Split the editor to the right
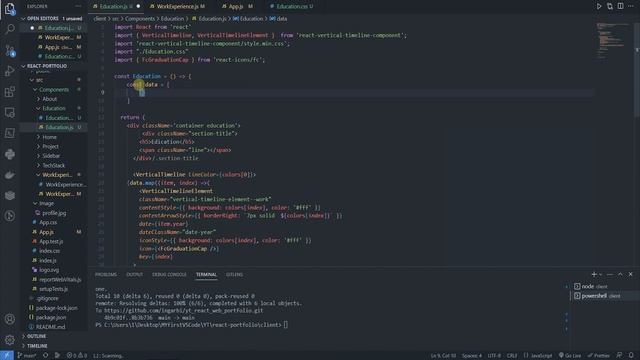The image size is (640, 360). coord(620,6)
